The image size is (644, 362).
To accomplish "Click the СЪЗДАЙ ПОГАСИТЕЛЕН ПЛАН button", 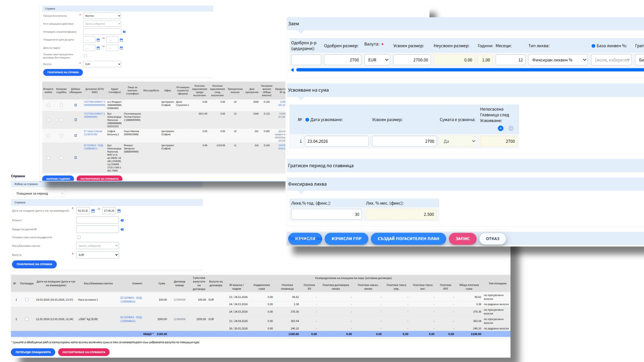I will click(408, 239).
